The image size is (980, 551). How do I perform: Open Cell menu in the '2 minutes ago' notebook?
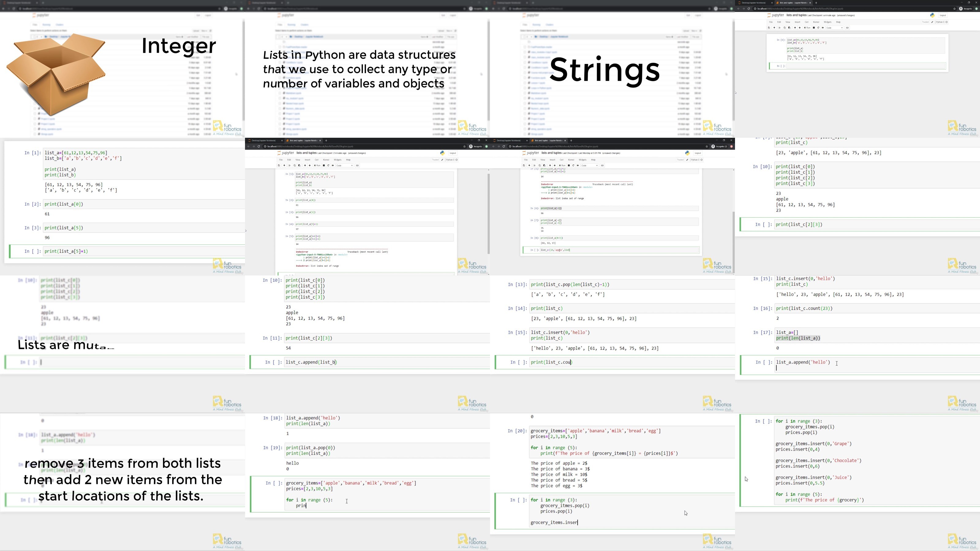pos(317,160)
